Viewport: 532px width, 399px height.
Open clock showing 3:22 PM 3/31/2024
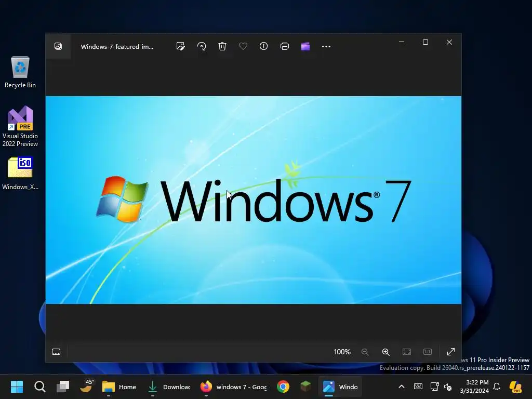coord(474,387)
